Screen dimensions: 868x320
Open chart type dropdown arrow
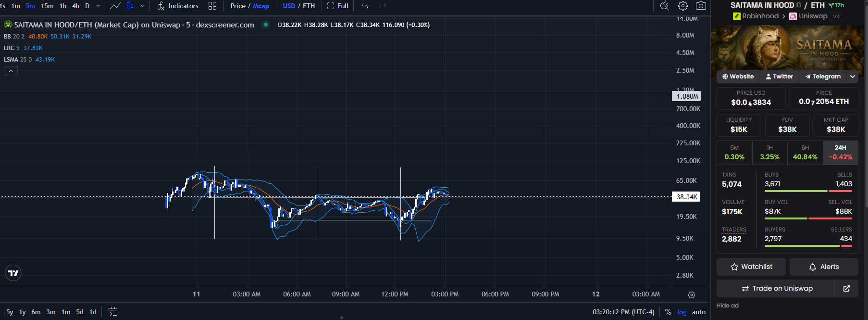142,6
